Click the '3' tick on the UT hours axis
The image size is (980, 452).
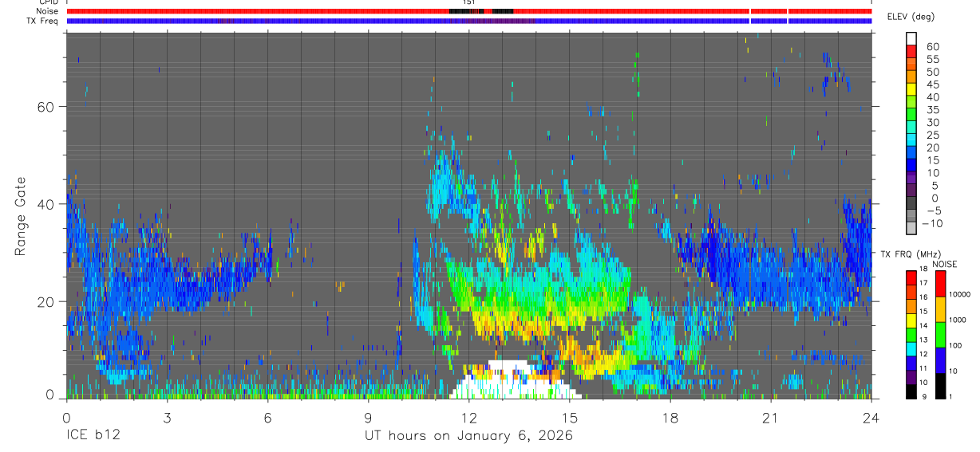[x=167, y=418]
